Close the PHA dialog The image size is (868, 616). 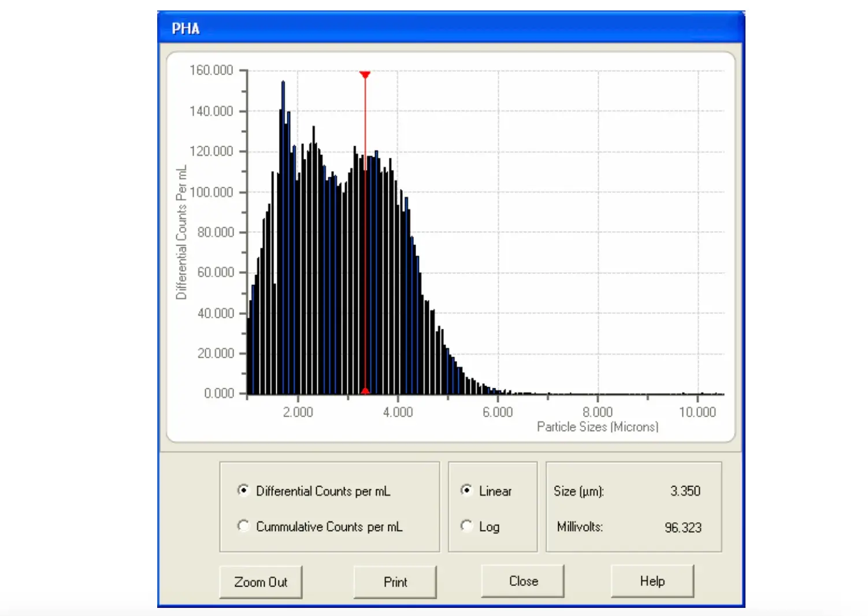coord(523,581)
